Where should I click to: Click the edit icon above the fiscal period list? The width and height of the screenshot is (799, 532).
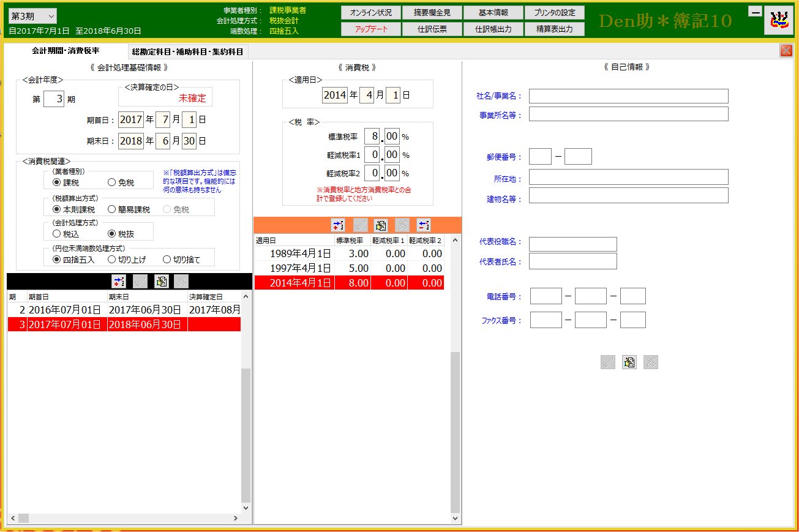click(x=161, y=281)
